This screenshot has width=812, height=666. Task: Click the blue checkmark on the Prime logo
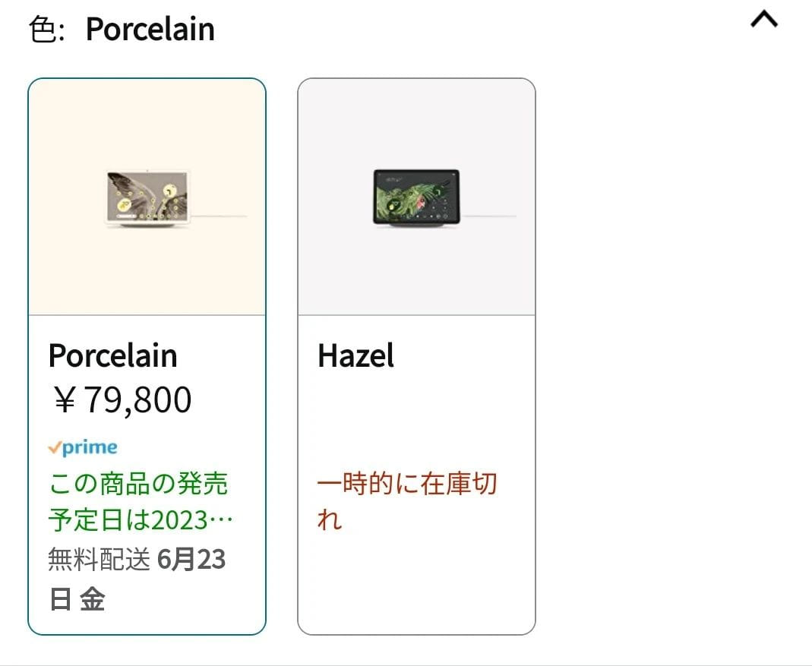(54, 447)
